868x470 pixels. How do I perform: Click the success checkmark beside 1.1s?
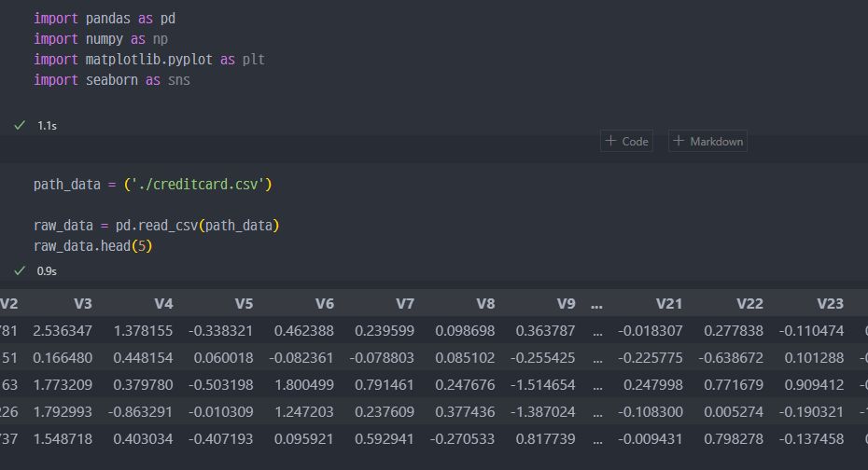(20, 125)
